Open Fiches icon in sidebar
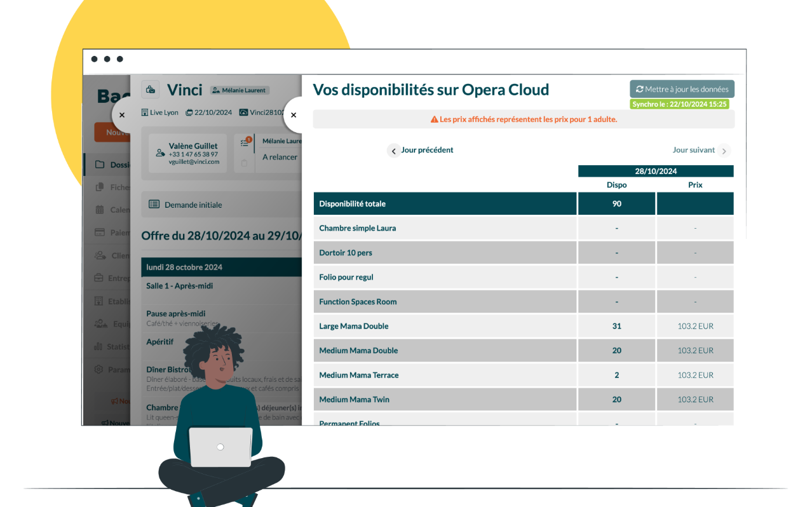The image size is (812, 507). click(100, 187)
